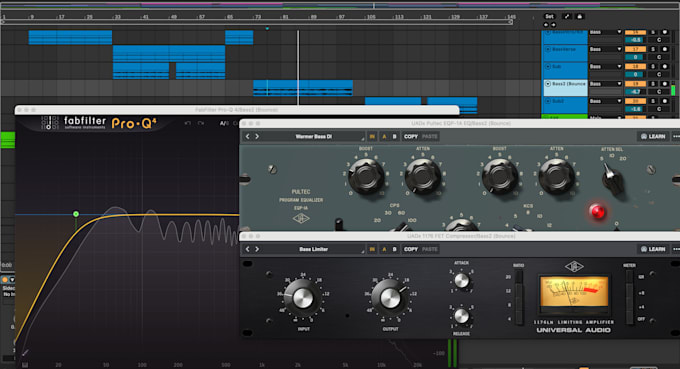Click the 1176 ATTACK knob
This screenshot has height=369, width=680.
pos(461,281)
